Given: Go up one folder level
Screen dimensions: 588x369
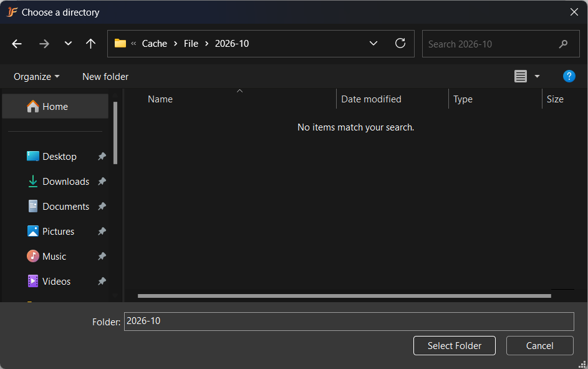Looking at the screenshot, I should pos(90,44).
